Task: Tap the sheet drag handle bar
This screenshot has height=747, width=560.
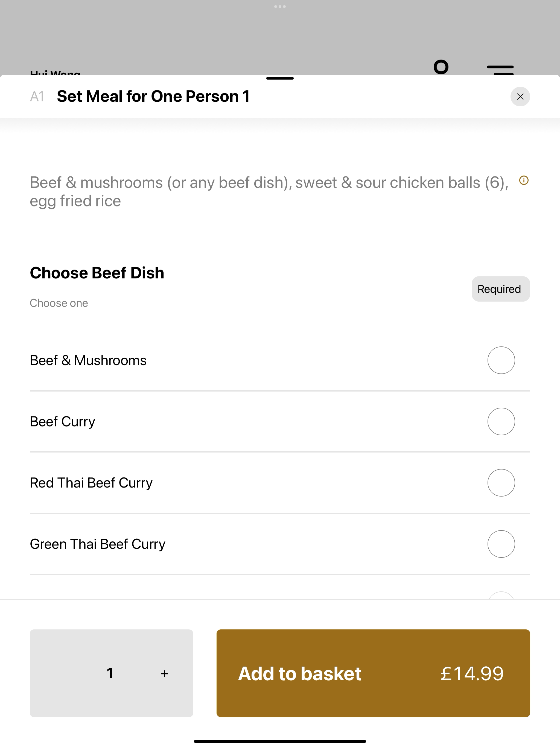Action: pos(280,78)
